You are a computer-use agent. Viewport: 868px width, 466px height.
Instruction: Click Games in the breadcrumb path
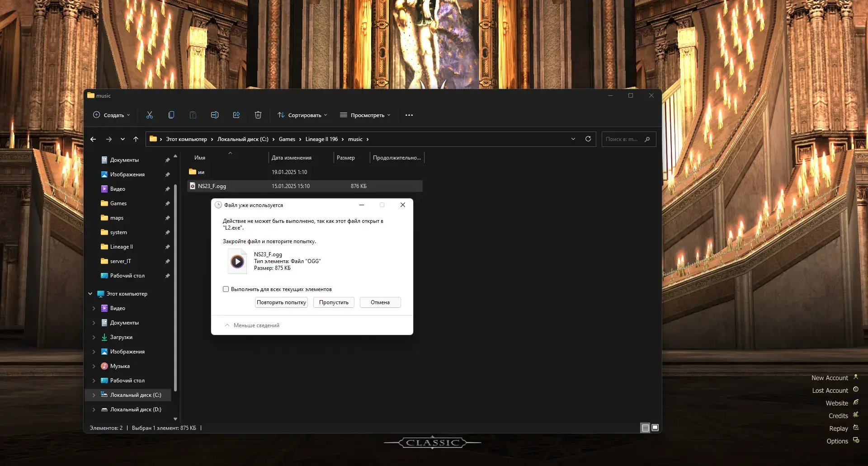tap(287, 139)
